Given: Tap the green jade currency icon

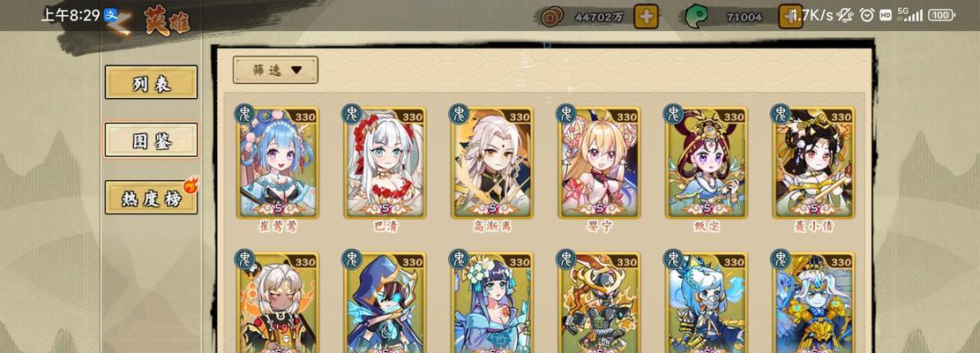Looking at the screenshot, I should [x=696, y=17].
